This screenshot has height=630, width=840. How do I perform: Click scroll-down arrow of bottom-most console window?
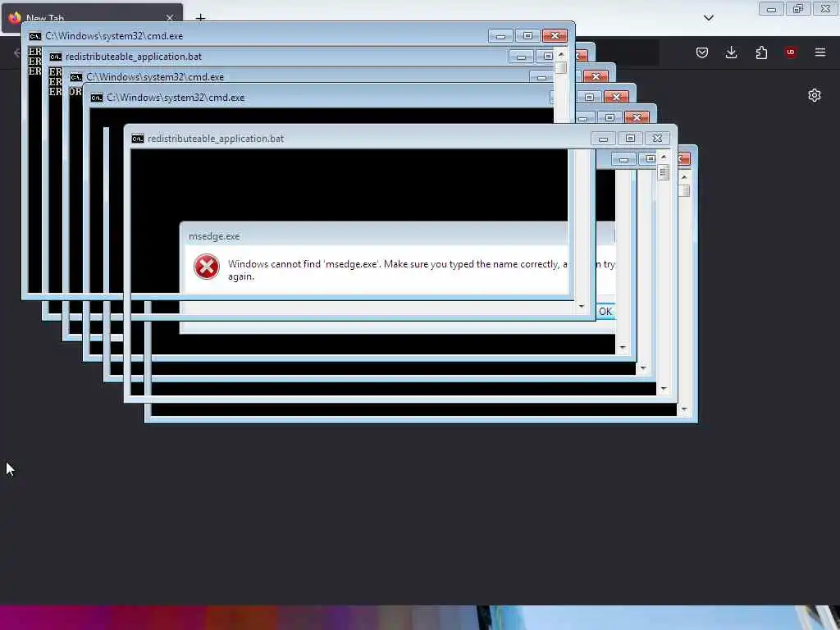coord(684,409)
